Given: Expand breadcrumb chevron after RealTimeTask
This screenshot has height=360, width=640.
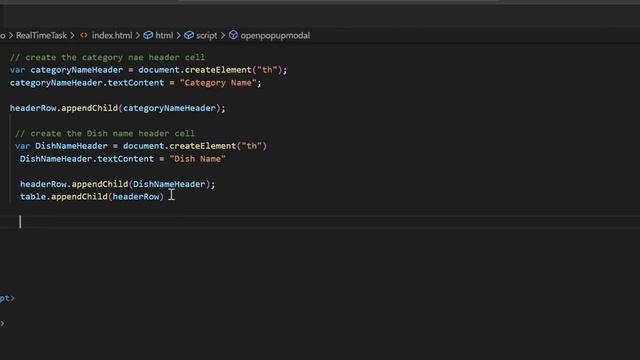Looking at the screenshot, I should [x=73, y=36].
